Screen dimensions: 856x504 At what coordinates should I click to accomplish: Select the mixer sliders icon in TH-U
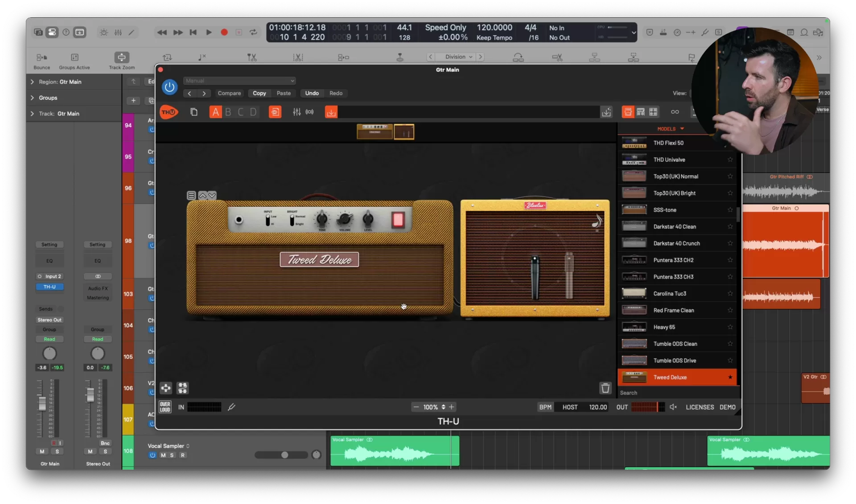tap(296, 112)
